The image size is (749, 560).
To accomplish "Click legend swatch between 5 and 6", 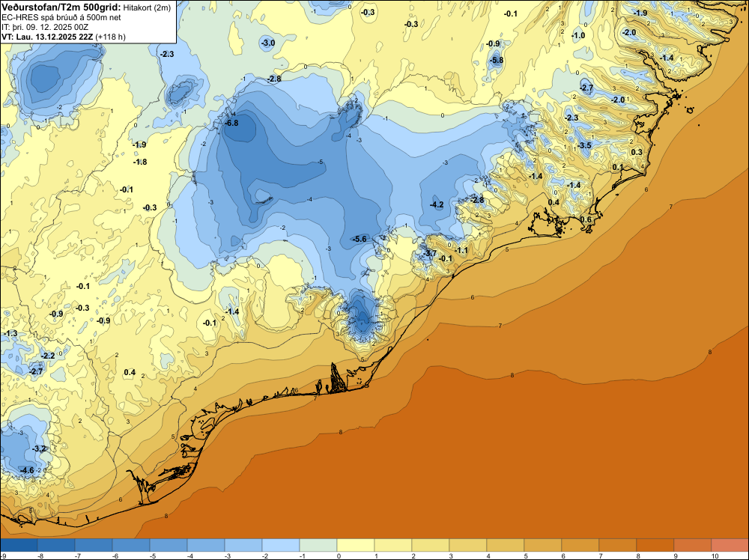I will (x=543, y=545).
